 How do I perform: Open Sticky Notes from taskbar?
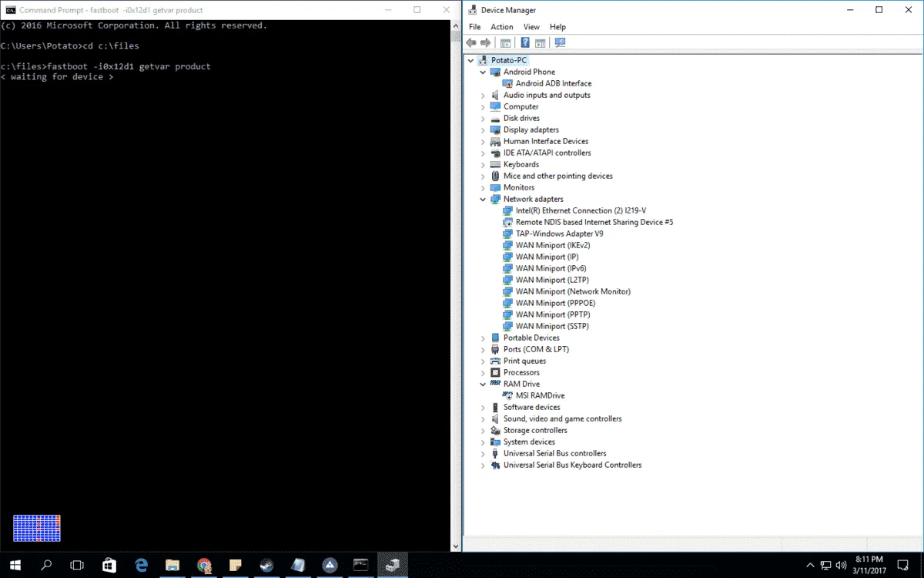pos(236,565)
